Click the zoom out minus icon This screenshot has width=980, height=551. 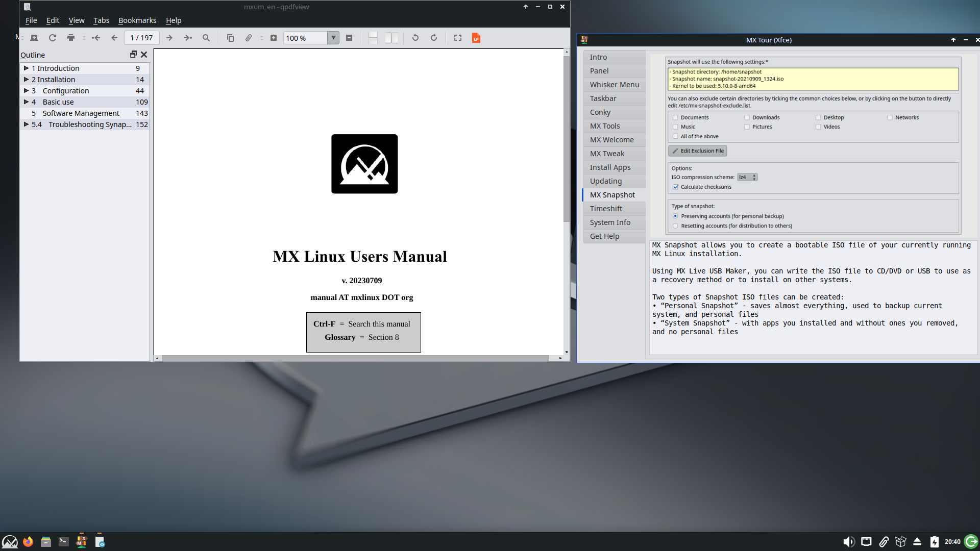349,38
